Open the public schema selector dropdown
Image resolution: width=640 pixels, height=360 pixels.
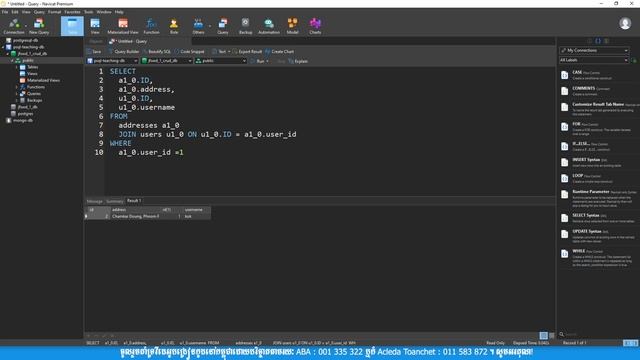coord(221,61)
